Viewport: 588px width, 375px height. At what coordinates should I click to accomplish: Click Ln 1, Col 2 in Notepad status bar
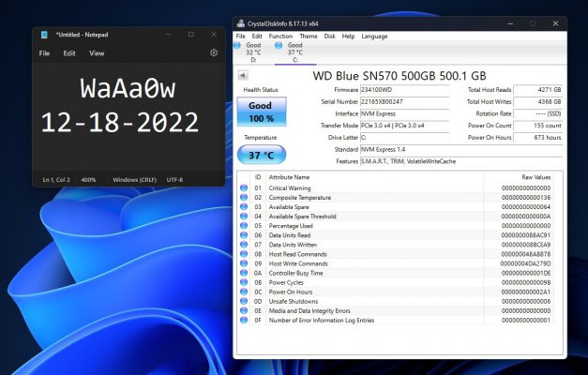click(x=56, y=180)
